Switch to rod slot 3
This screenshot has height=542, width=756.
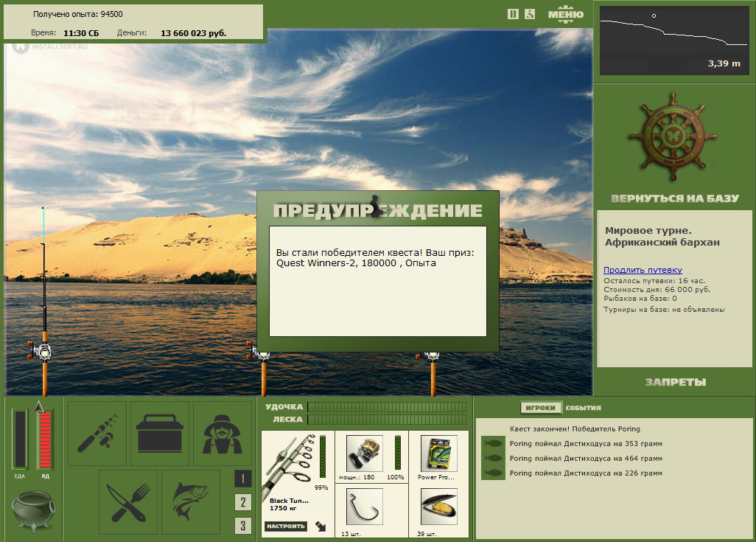243,526
